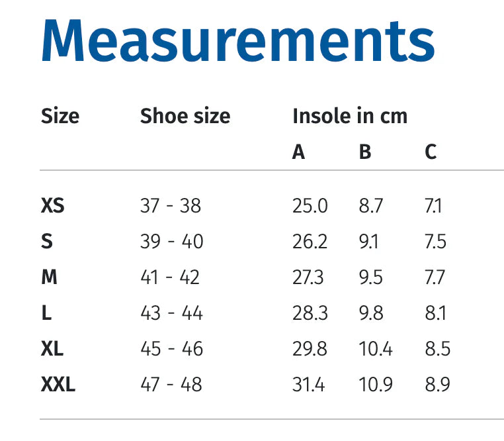Click the Insole in cm header
This screenshot has height=441, width=504.
click(x=350, y=117)
